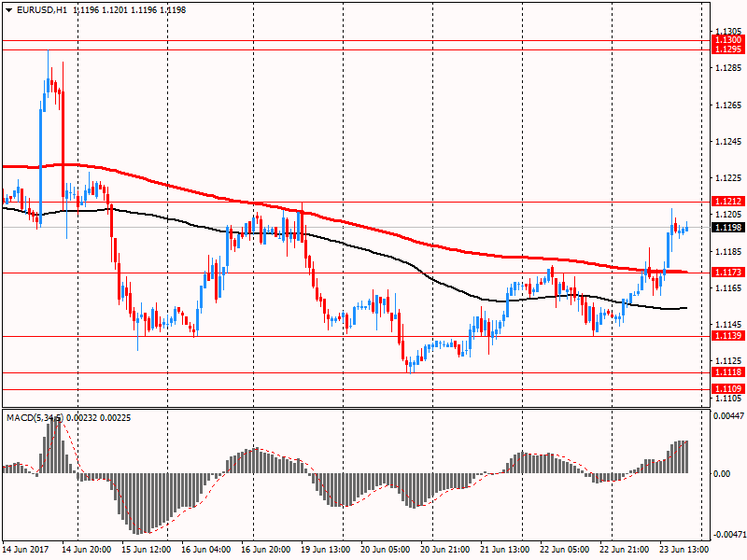Click the 14 Jun 20:00 time label
This screenshot has width=747, height=560.
coord(87,550)
